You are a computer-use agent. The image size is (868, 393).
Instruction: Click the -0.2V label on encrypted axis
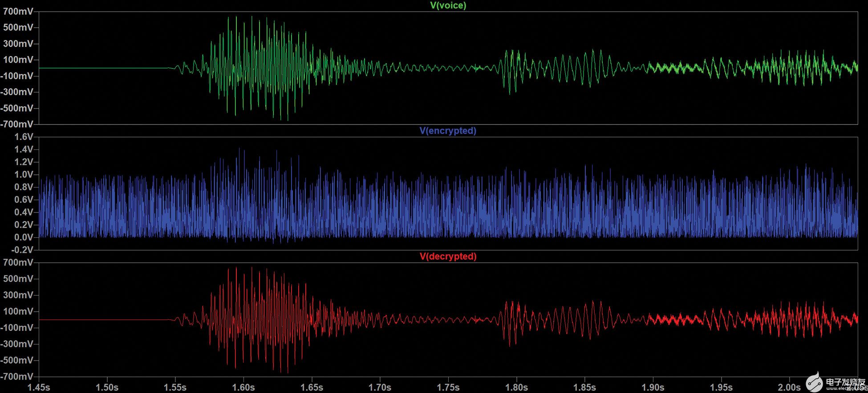[x=22, y=250]
